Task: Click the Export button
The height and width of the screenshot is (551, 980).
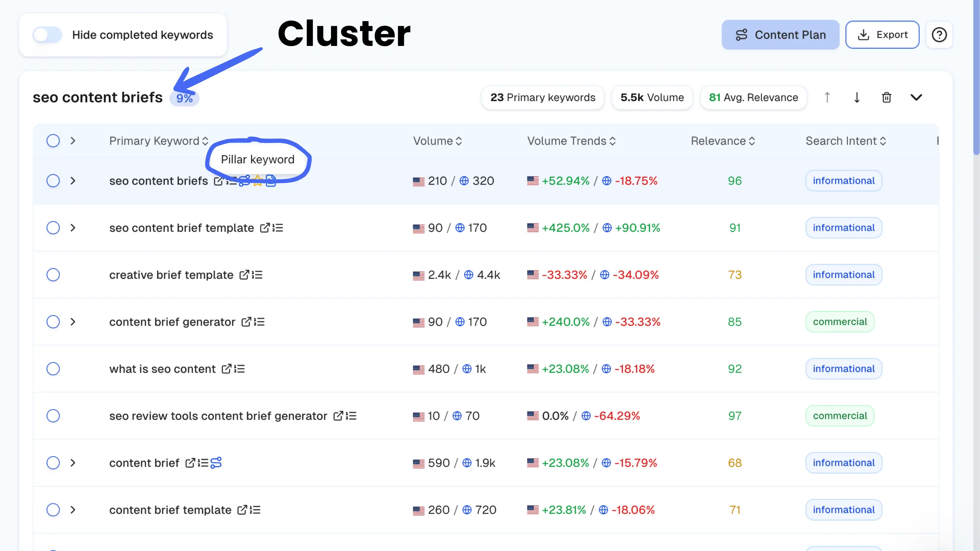Action: pos(882,35)
